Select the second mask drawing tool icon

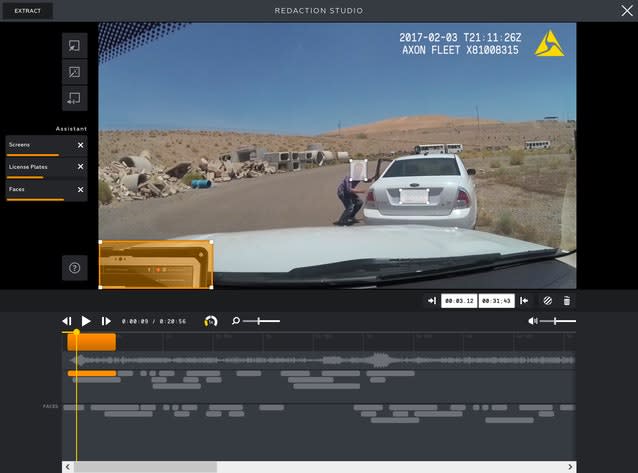tap(74, 72)
